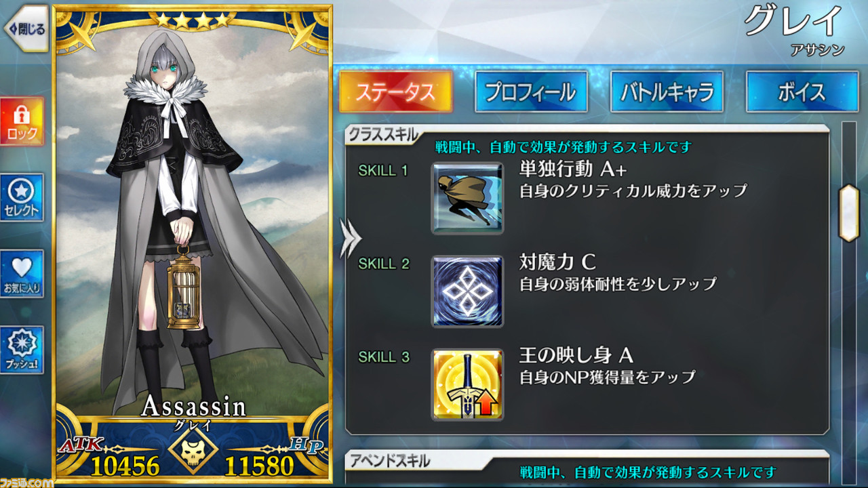The width and height of the screenshot is (868, 488).
Task: Tap the 単独行動 A+ skill icon
Action: tap(467, 198)
